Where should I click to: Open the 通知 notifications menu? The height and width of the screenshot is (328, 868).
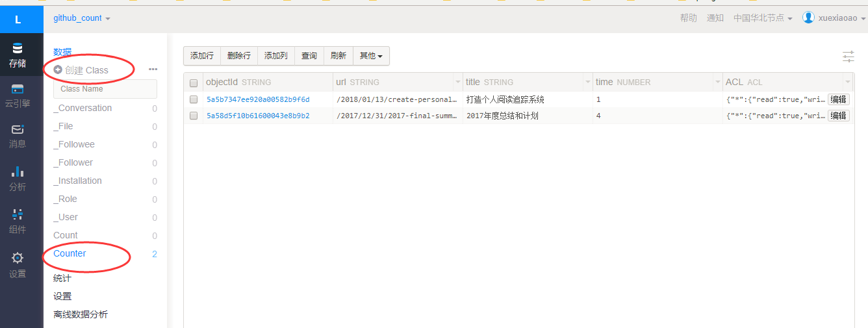tap(715, 18)
